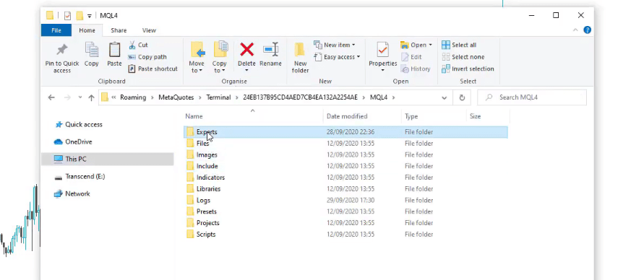
Task: Click the Cut scissors icon
Action: pyautogui.click(x=132, y=45)
